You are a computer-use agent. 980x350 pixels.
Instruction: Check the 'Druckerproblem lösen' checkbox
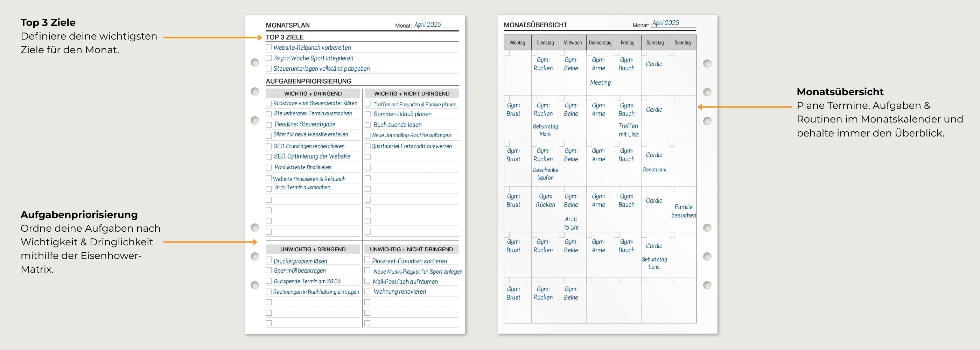point(268,260)
